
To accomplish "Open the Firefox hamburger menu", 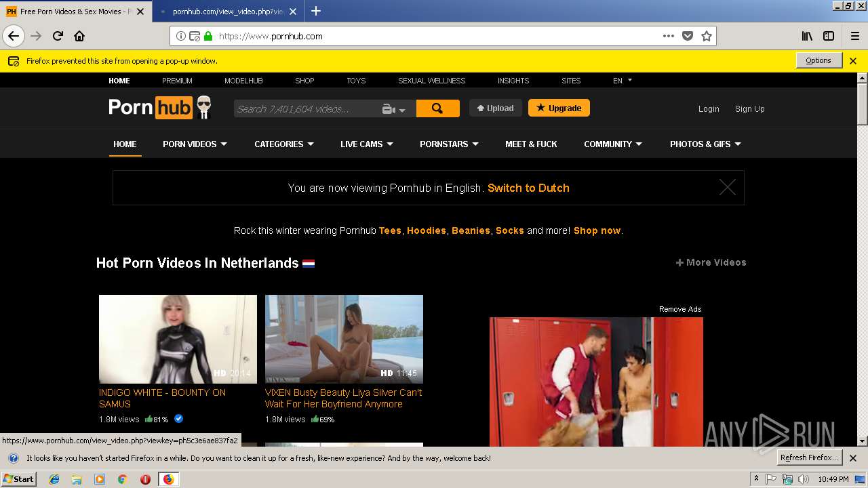I will pyautogui.click(x=854, y=36).
